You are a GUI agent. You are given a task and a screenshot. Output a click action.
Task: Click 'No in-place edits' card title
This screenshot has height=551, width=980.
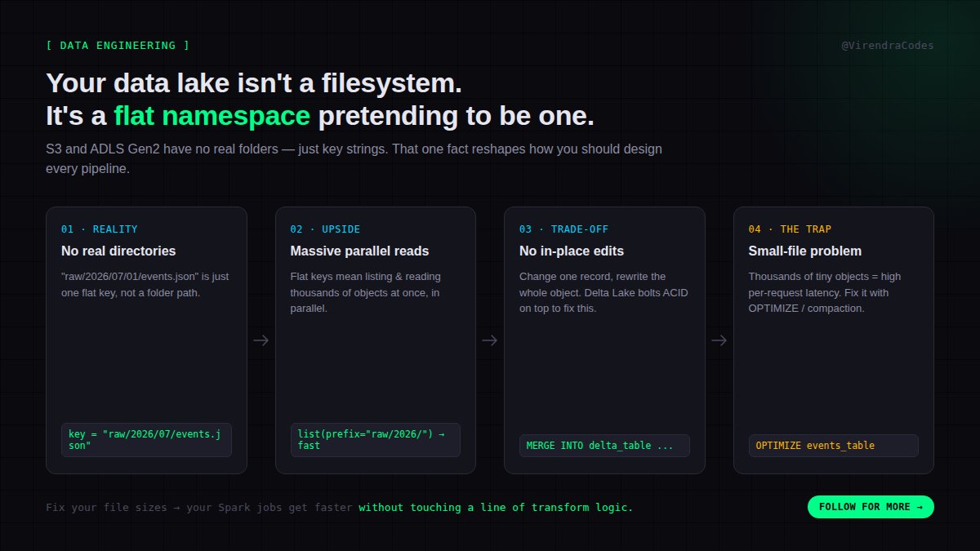572,251
